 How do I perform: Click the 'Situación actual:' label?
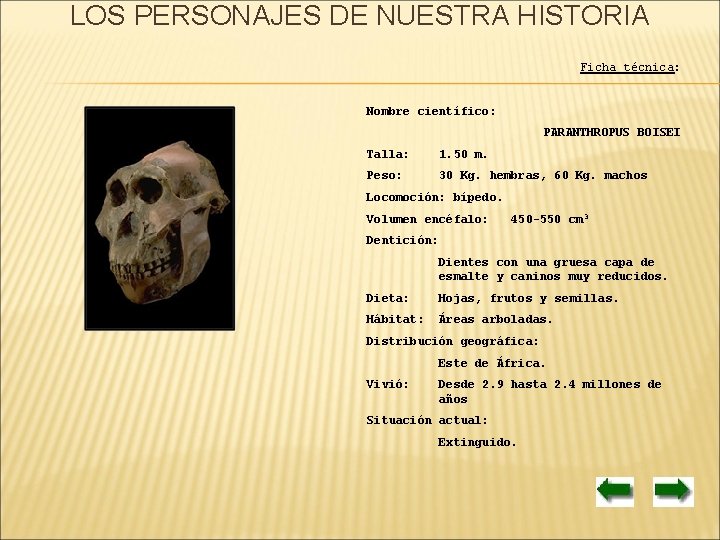[x=427, y=420]
